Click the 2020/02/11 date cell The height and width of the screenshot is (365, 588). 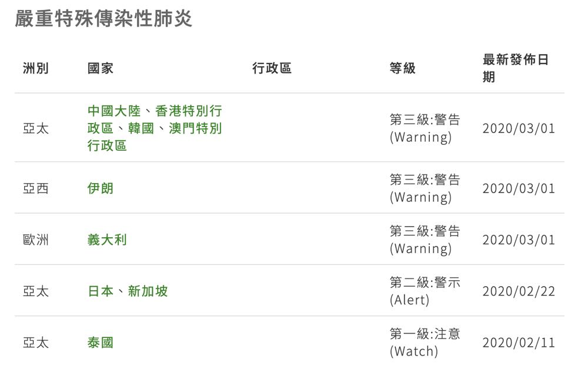[518, 342]
